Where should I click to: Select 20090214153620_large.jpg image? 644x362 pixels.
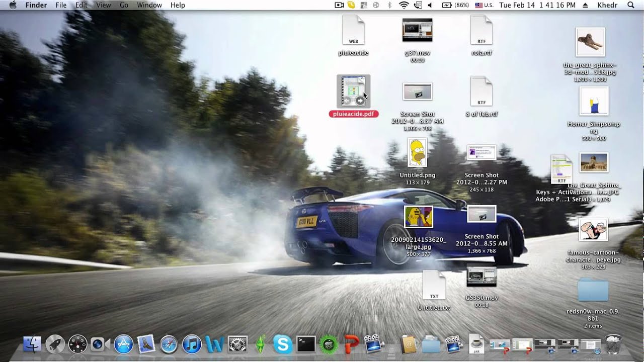pos(419,217)
